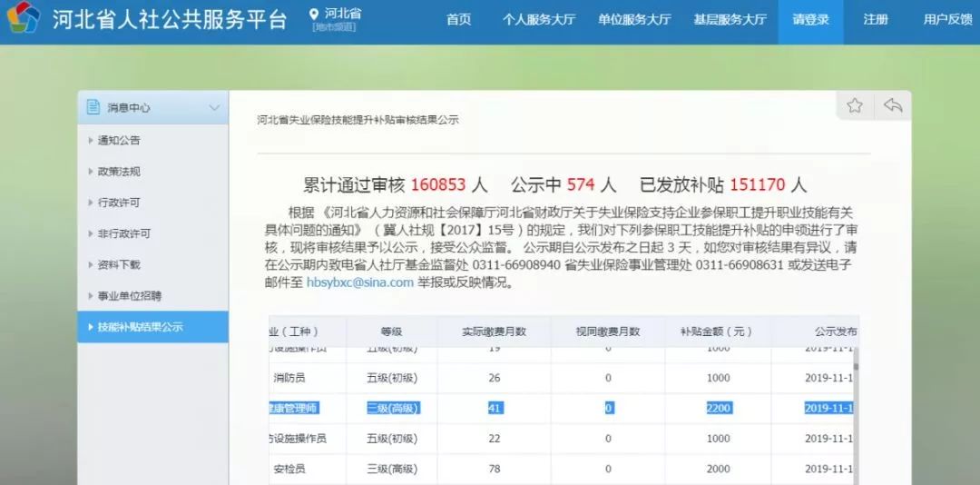Select 通知公告 in the sidebar
Screen dimensions: 980x485
point(119,141)
